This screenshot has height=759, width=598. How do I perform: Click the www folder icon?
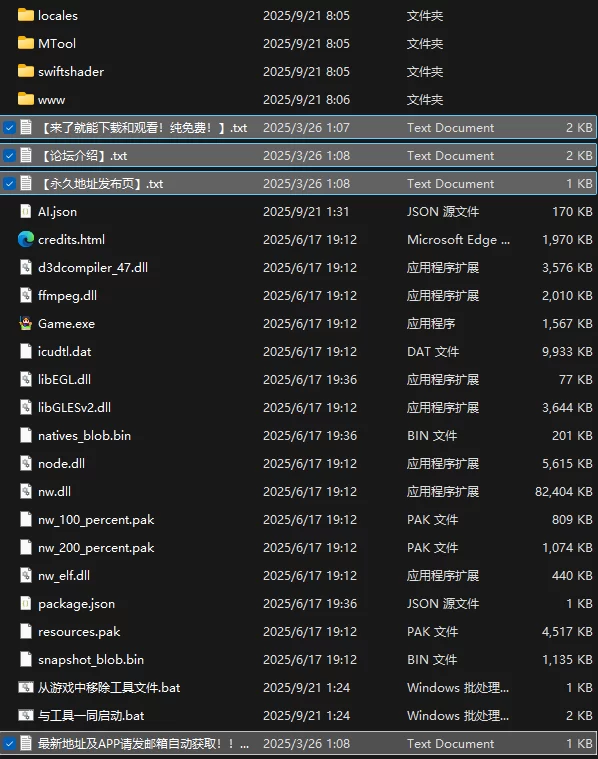click(x=26, y=99)
